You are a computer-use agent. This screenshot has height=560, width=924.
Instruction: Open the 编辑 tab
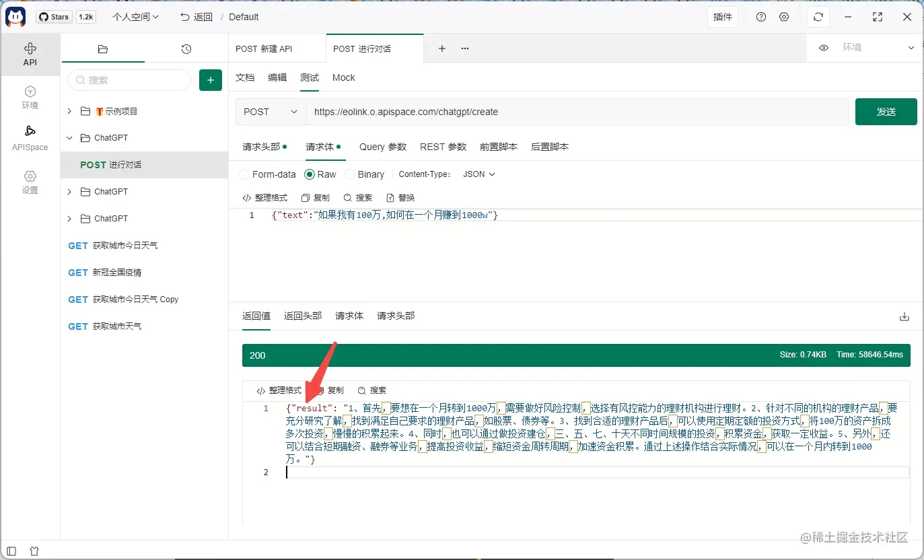point(277,77)
